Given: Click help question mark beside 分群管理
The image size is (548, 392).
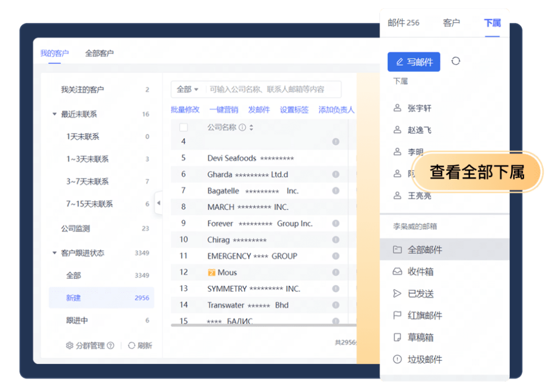Looking at the screenshot, I should 111,345.
